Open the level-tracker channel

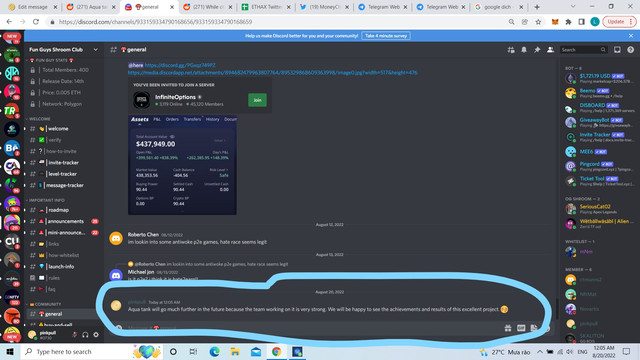(x=63, y=174)
